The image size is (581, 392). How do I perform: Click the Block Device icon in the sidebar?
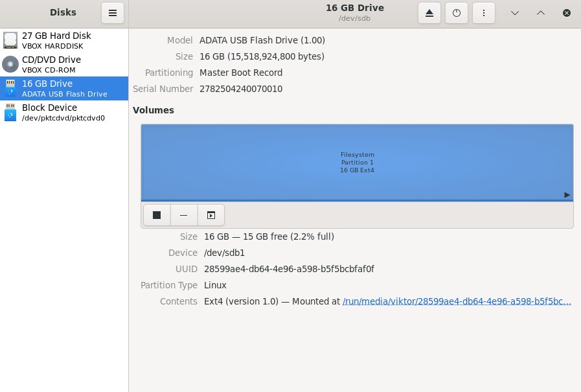[10, 112]
